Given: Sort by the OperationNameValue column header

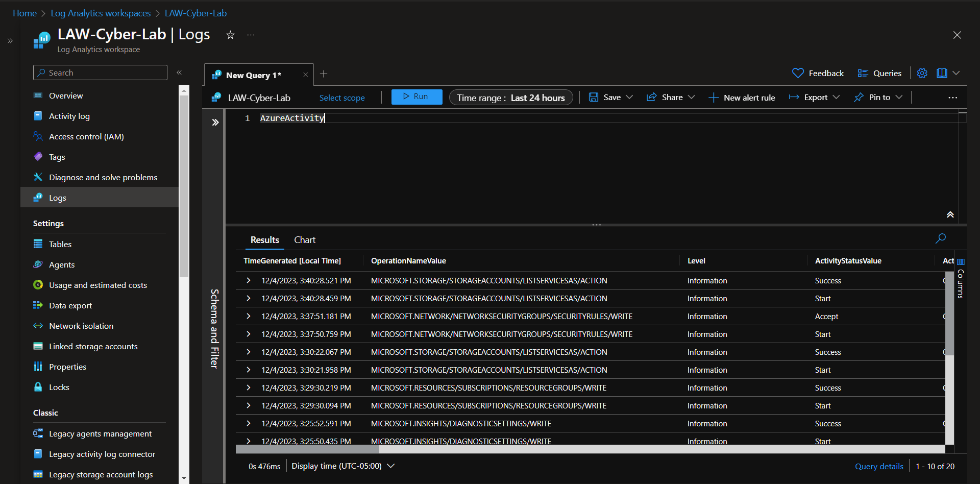Looking at the screenshot, I should click(408, 260).
